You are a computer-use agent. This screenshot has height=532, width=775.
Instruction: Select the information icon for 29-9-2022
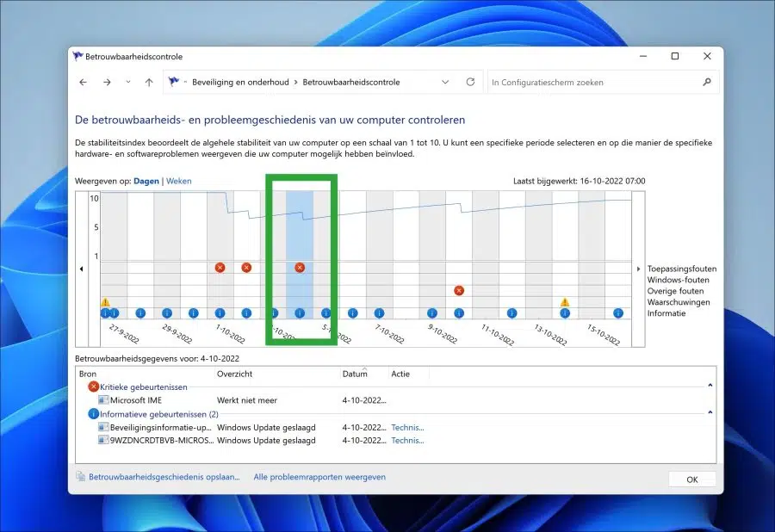(167, 313)
